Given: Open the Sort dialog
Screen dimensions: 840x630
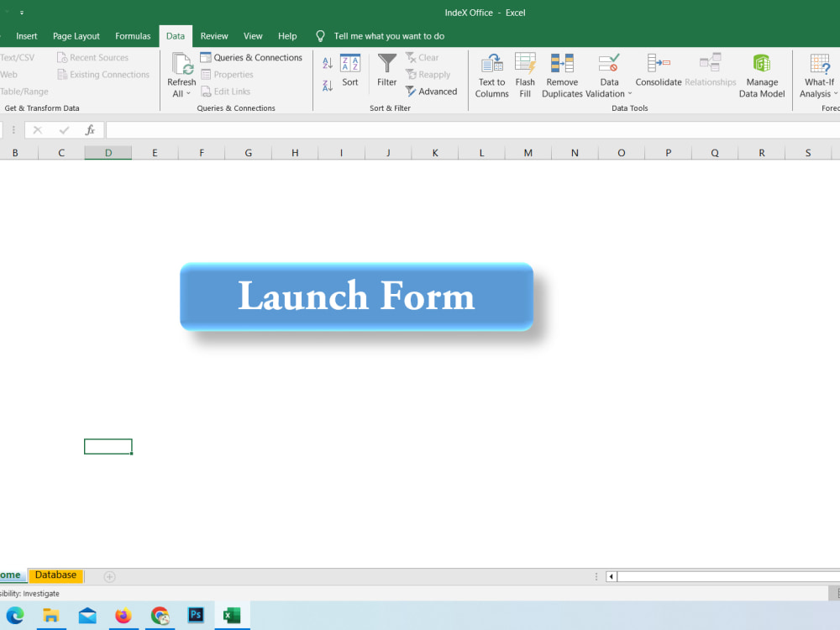Looking at the screenshot, I should point(350,71).
